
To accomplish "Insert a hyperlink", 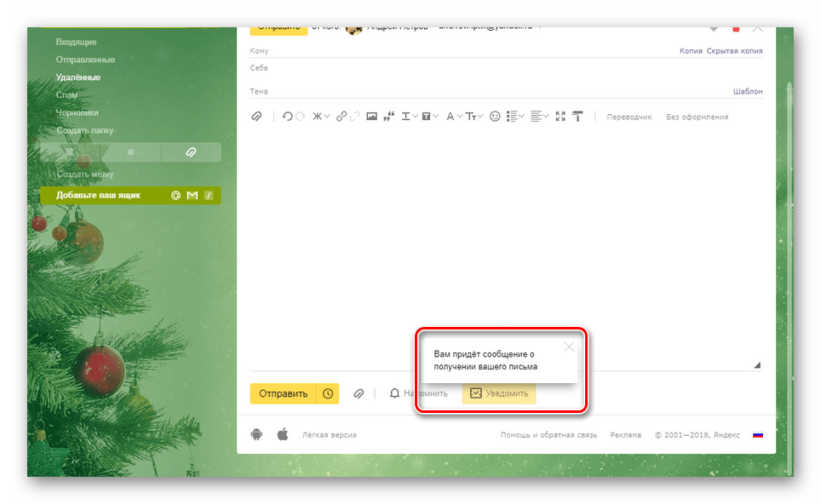I will (342, 116).
